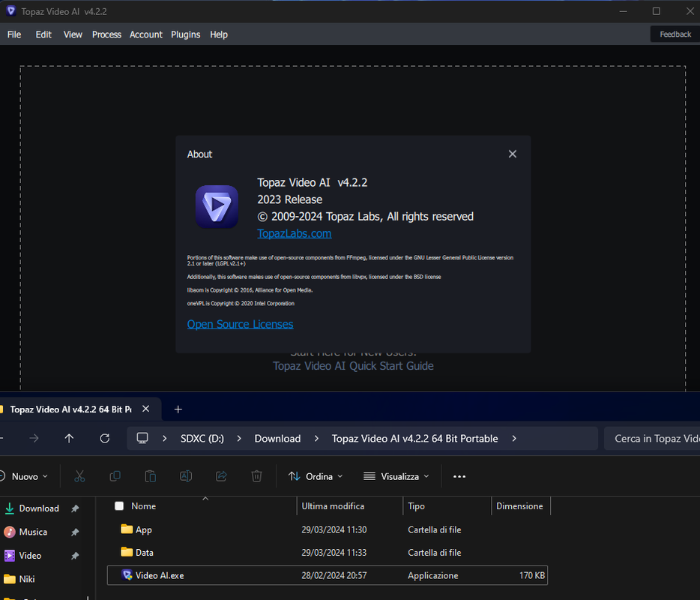The height and width of the screenshot is (600, 700).
Task: Toggle the select-all checkbox beside Nome
Action: (x=119, y=505)
